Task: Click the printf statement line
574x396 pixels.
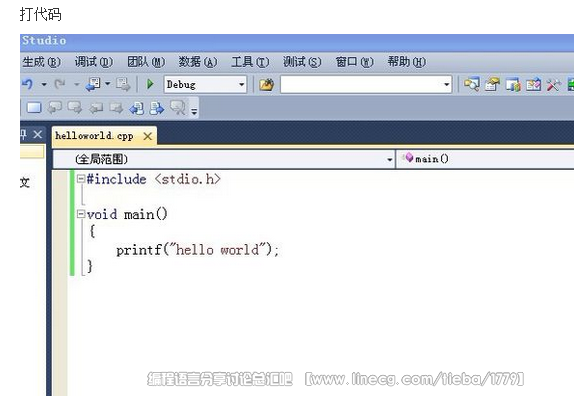Action: (x=197, y=250)
